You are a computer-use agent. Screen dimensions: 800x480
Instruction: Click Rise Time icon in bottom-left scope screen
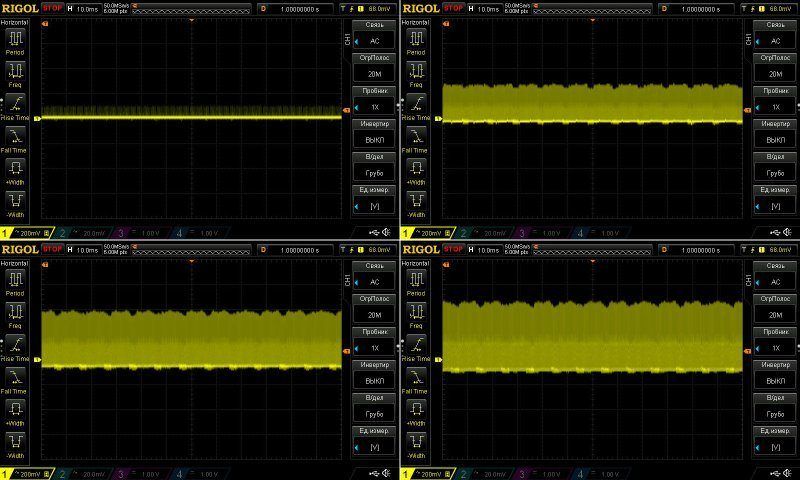point(17,346)
